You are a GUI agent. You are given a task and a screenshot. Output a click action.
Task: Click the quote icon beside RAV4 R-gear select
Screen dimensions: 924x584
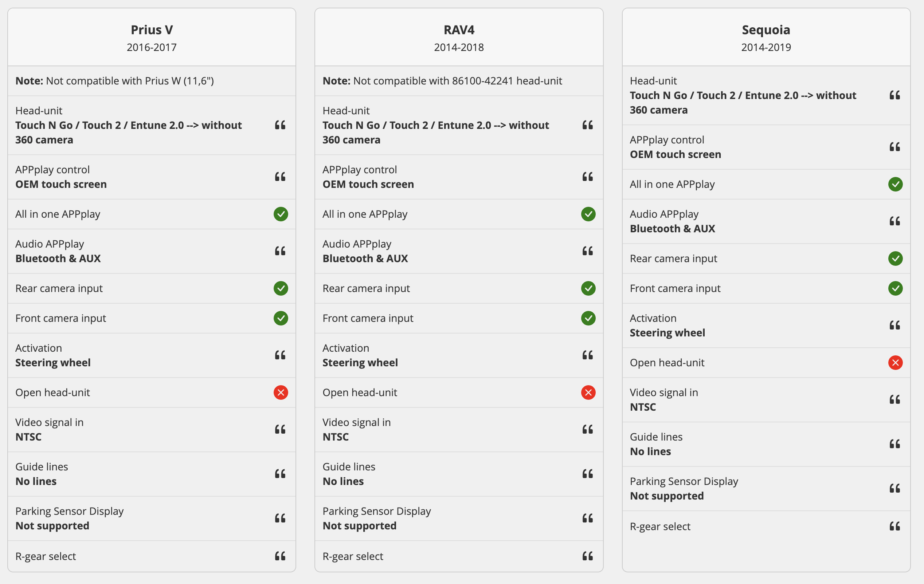coord(587,556)
